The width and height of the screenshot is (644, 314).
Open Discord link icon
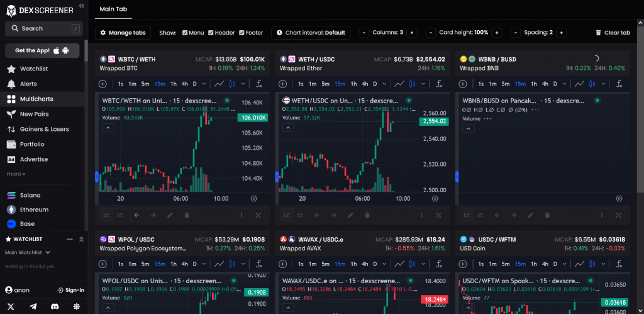click(55, 306)
